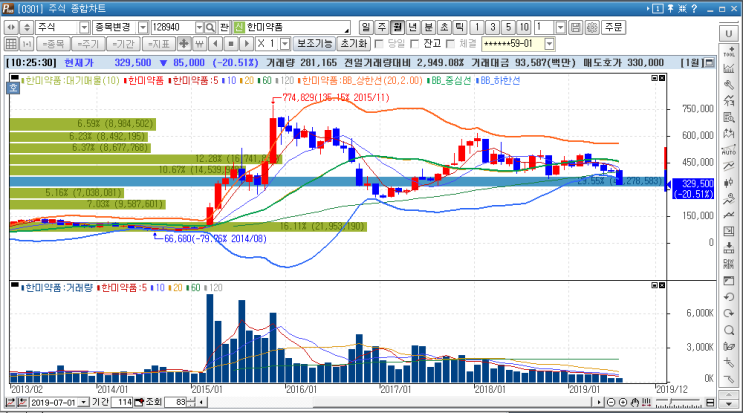This screenshot has height=413, width=743.
Task: Open the 주식 market type dropdown
Action: click(x=84, y=27)
